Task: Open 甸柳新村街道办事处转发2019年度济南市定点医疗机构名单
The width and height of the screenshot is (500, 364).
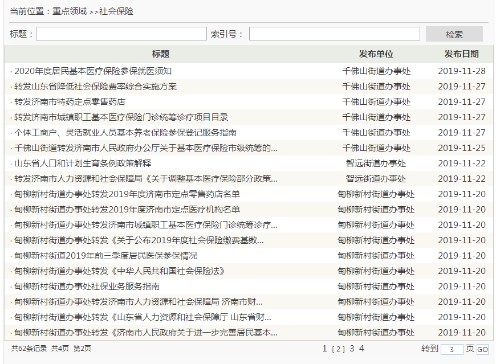Action: (127, 209)
